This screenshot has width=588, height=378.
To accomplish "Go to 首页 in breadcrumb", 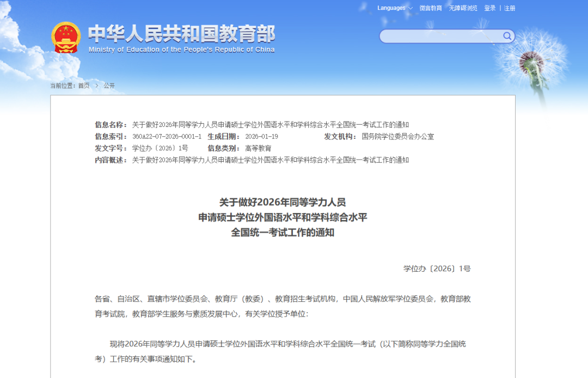I will [x=84, y=86].
